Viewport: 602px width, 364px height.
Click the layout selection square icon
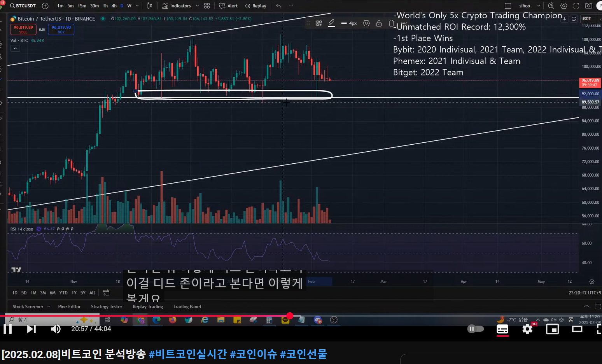click(x=508, y=6)
